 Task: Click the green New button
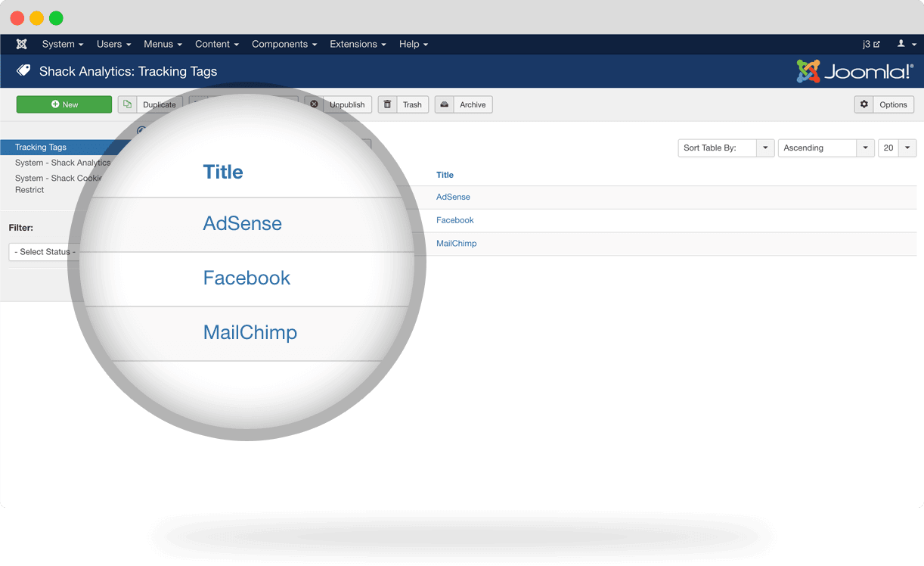(64, 104)
